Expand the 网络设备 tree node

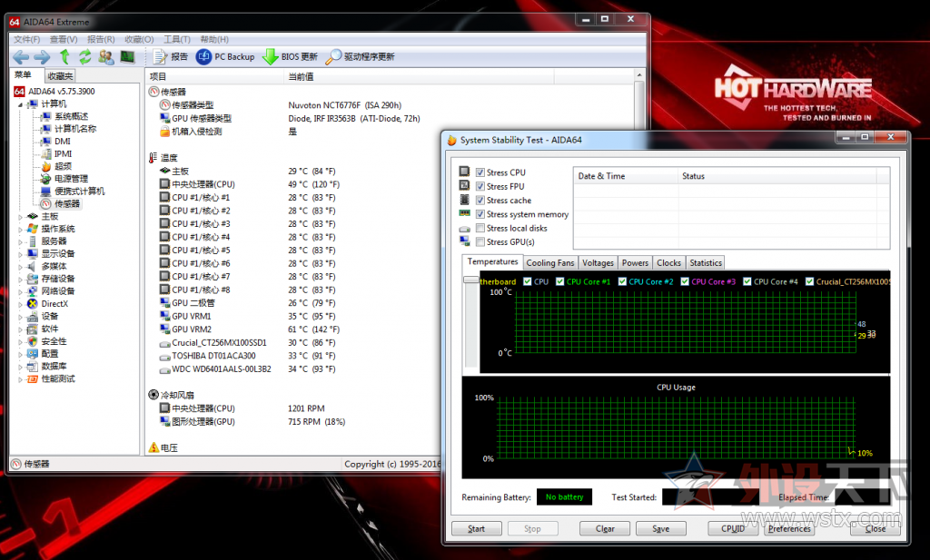20,291
